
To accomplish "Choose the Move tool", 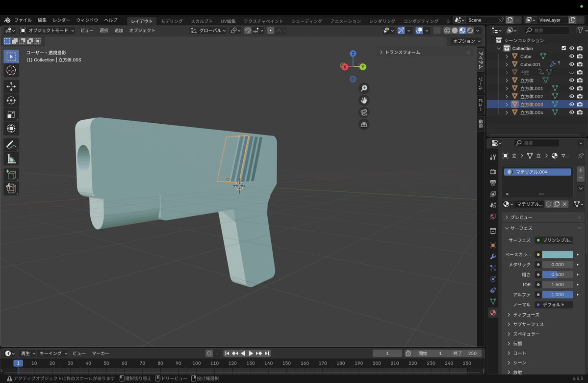I will [11, 86].
